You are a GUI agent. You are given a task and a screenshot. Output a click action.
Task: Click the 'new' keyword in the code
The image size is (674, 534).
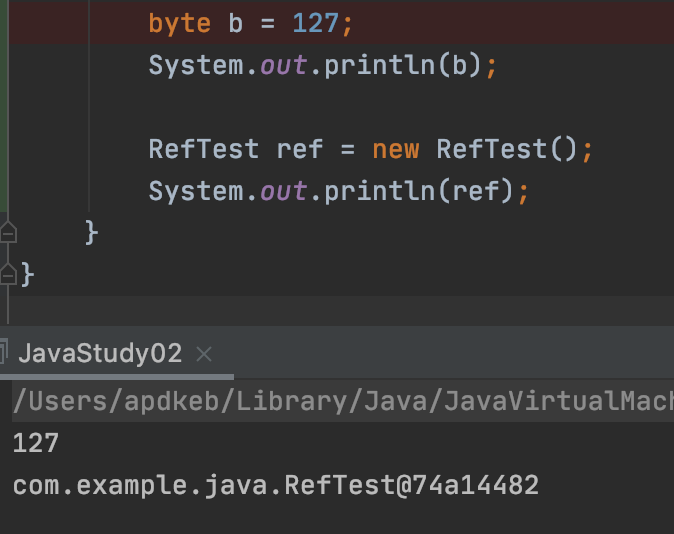coord(395,150)
